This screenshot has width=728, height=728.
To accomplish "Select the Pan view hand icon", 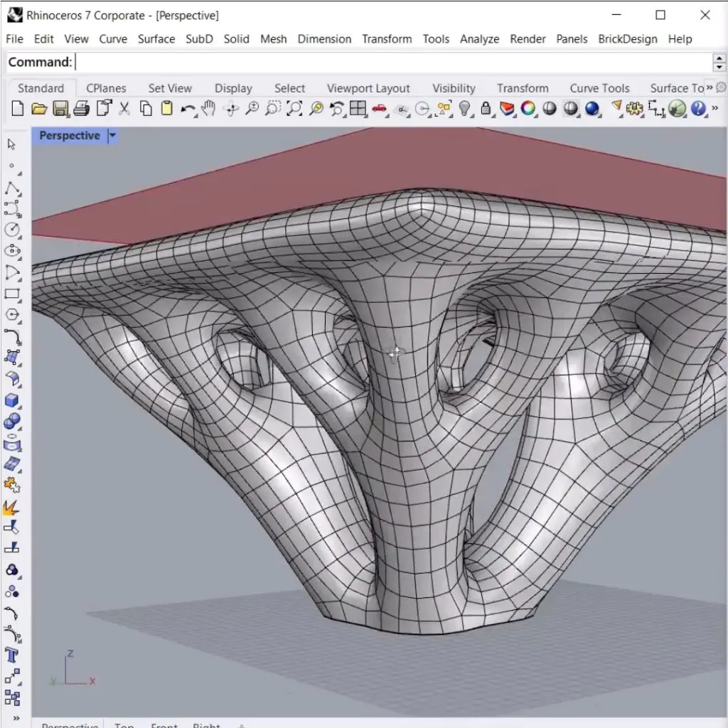I will 208,109.
